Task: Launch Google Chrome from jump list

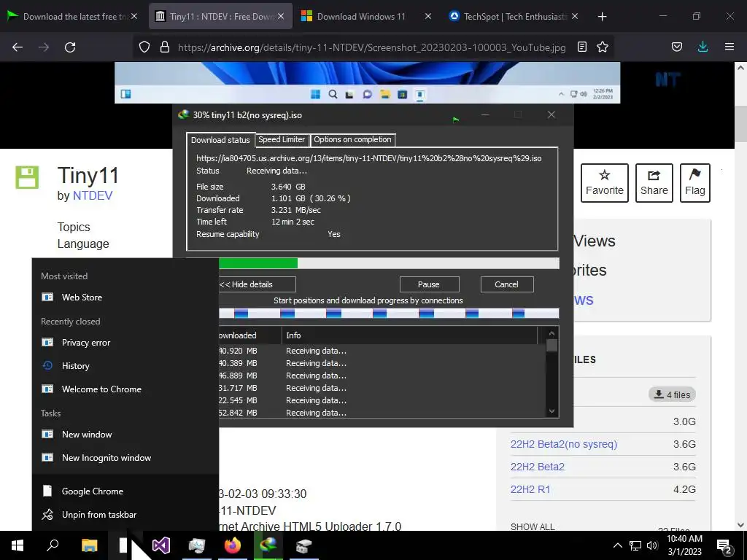Action: 125,491
